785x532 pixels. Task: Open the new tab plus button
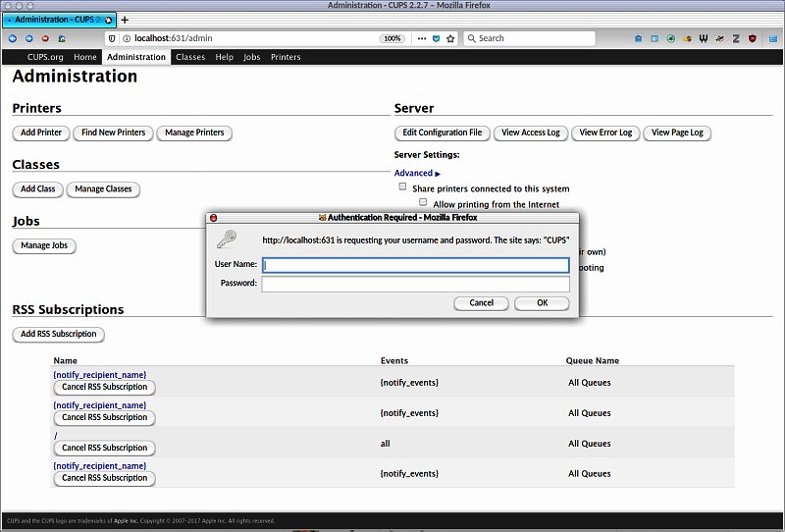[125, 20]
